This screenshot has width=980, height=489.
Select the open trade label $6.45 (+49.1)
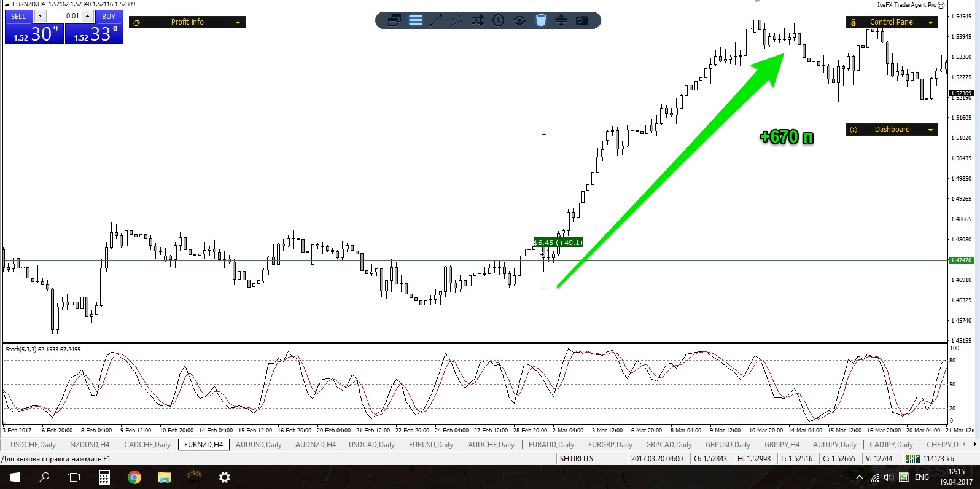(558, 243)
